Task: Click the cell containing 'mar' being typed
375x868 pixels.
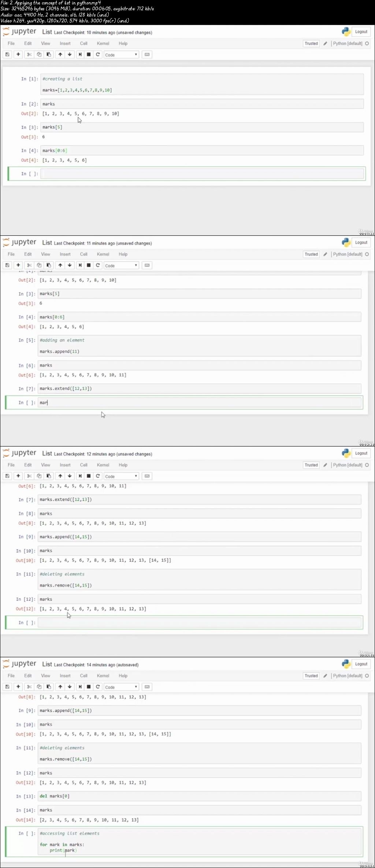Action: click(200, 402)
